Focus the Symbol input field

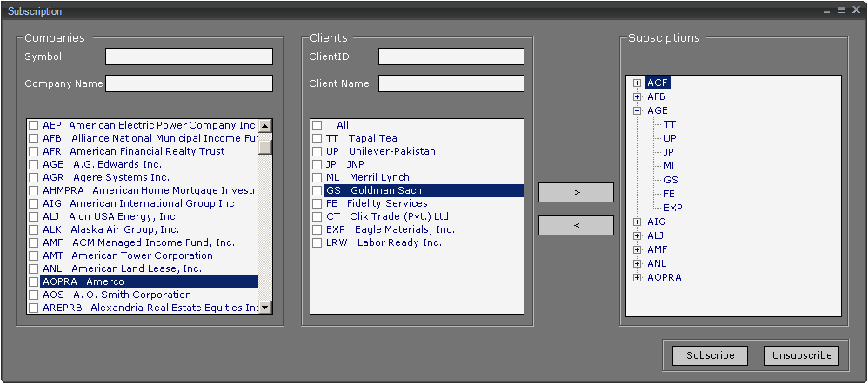pyautogui.click(x=189, y=56)
